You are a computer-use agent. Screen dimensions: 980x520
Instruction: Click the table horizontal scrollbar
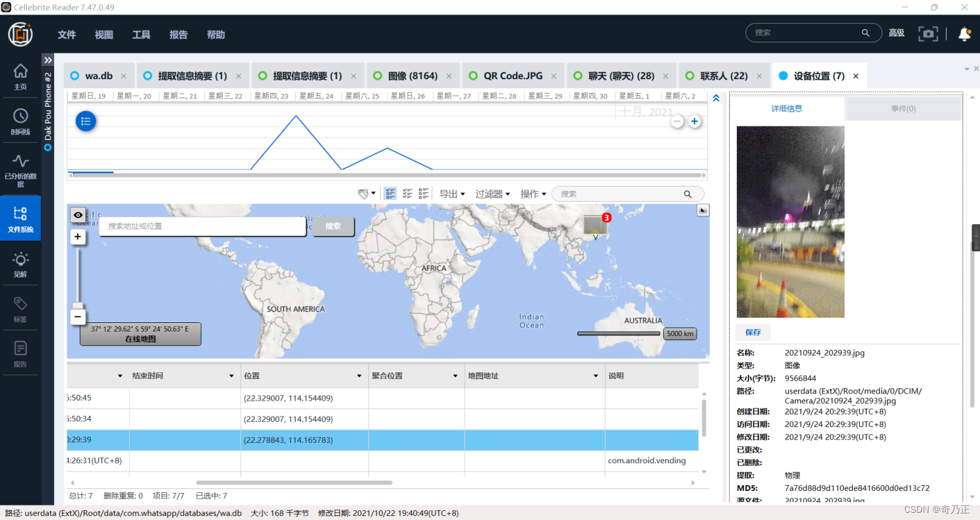coord(294,482)
